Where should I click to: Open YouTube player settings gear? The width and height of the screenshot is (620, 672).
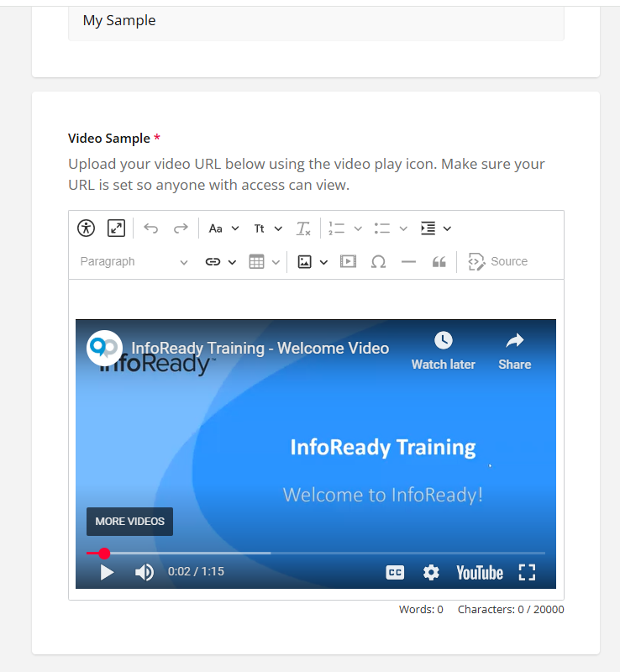click(x=431, y=573)
